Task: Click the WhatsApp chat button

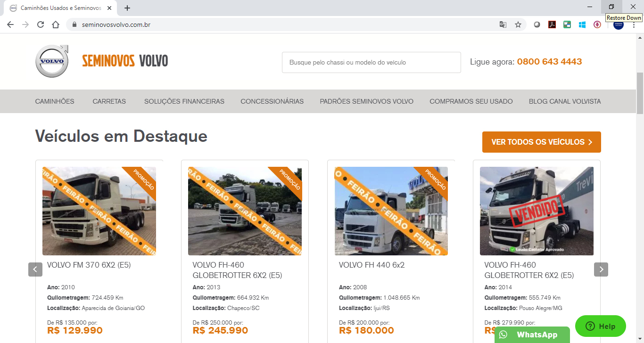Action: coord(532,335)
